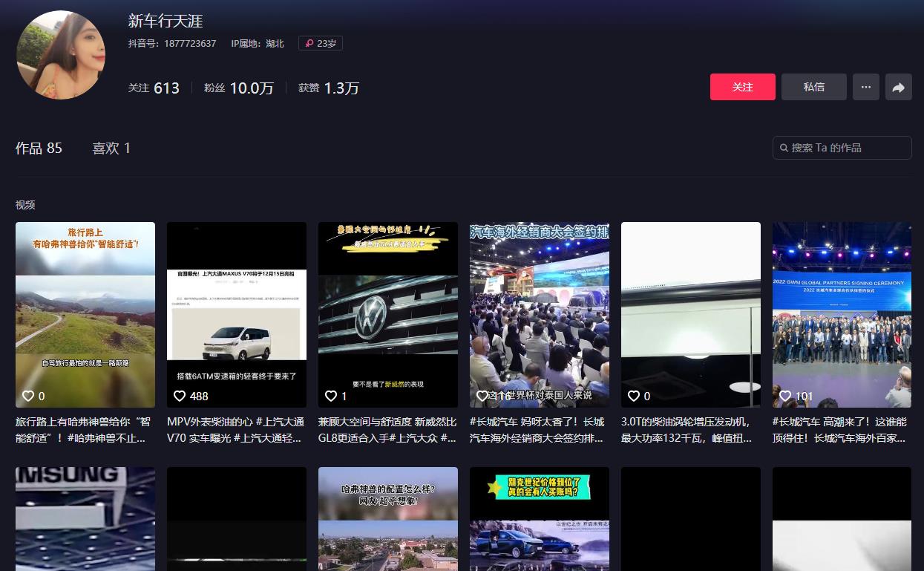
Task: Open the 粉丝 10.0万 followers count
Action: pos(239,88)
